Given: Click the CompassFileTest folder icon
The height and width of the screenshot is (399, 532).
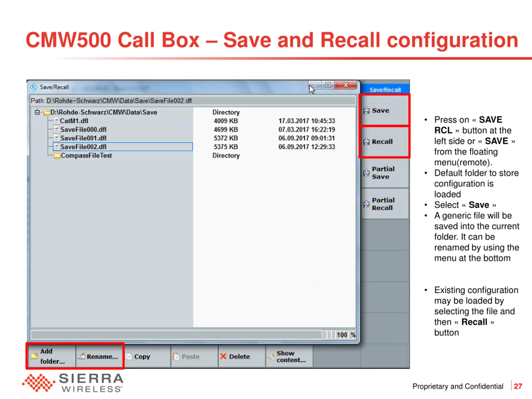Looking at the screenshot, I should [x=57, y=156].
